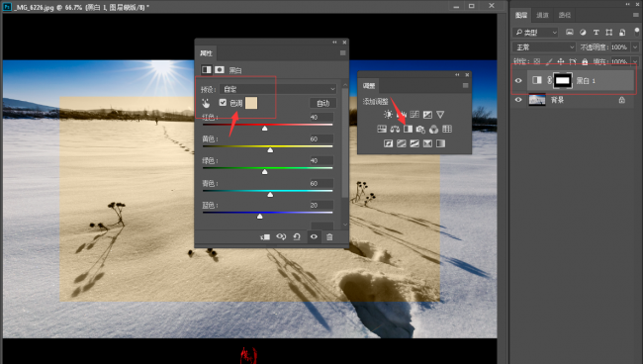
Task: Clip adjustment to layer below in Properties
Action: click(x=265, y=237)
